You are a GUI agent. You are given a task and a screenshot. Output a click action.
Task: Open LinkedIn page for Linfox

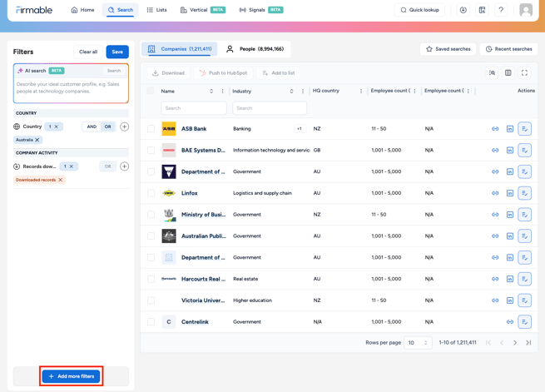[x=510, y=193]
